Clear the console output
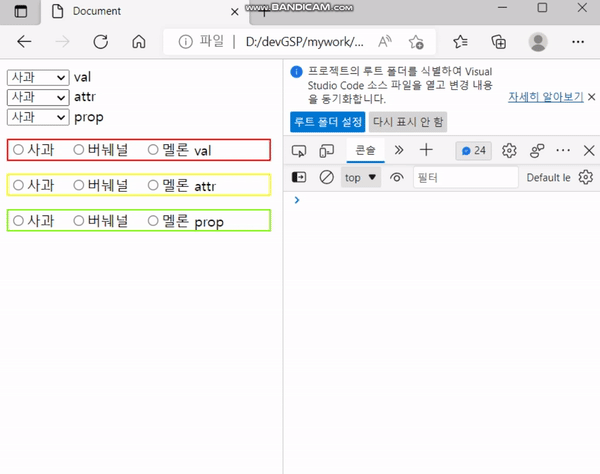The width and height of the screenshot is (600, 474). [x=326, y=178]
